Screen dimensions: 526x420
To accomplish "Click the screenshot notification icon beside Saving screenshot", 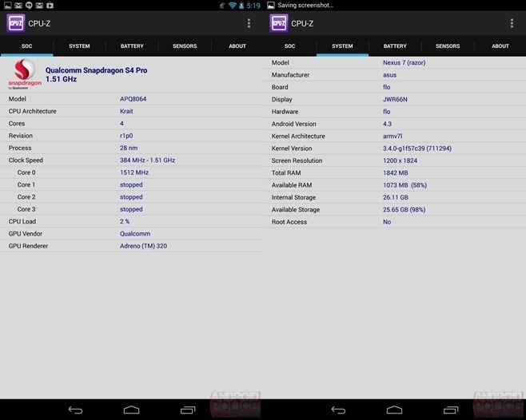I will click(271, 5).
